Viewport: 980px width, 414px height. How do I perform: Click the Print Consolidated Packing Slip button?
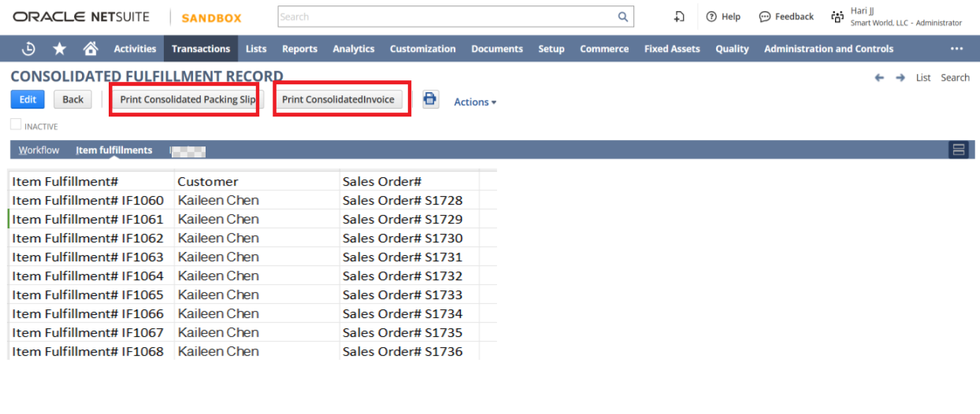187,99
